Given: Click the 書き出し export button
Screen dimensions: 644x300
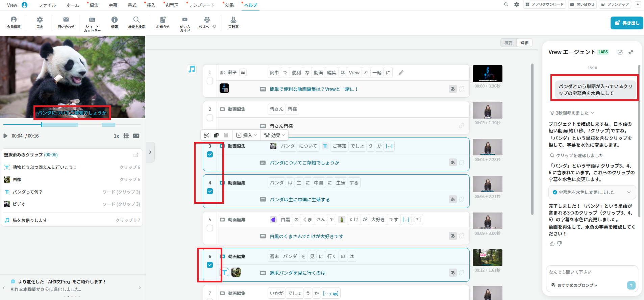Looking at the screenshot, I should coord(627,23).
